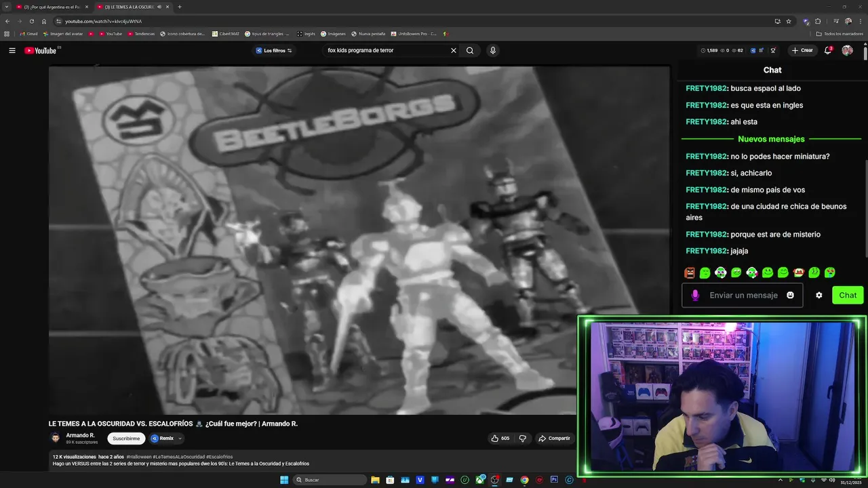Share the video via Compartir

[554, 439]
